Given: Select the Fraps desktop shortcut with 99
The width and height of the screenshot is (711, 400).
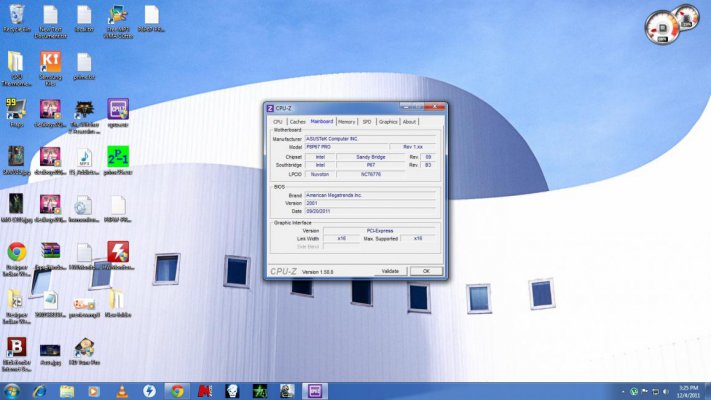Looking at the screenshot, I should pos(16,112).
